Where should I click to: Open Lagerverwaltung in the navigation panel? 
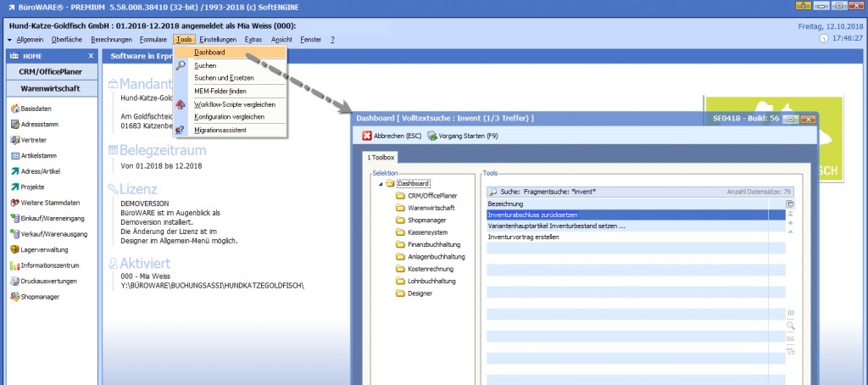tap(44, 249)
